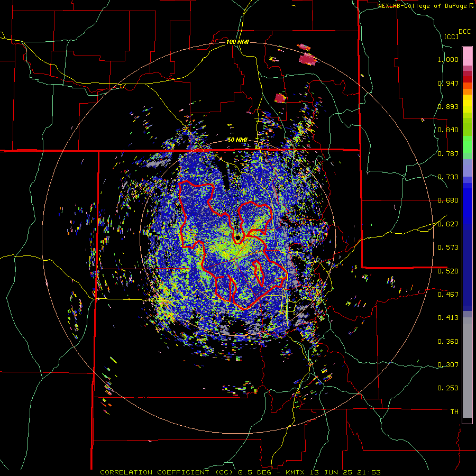This screenshot has width=476, height=476.
Task: Pick the dark navy color bar segment
Action: coord(467,270)
